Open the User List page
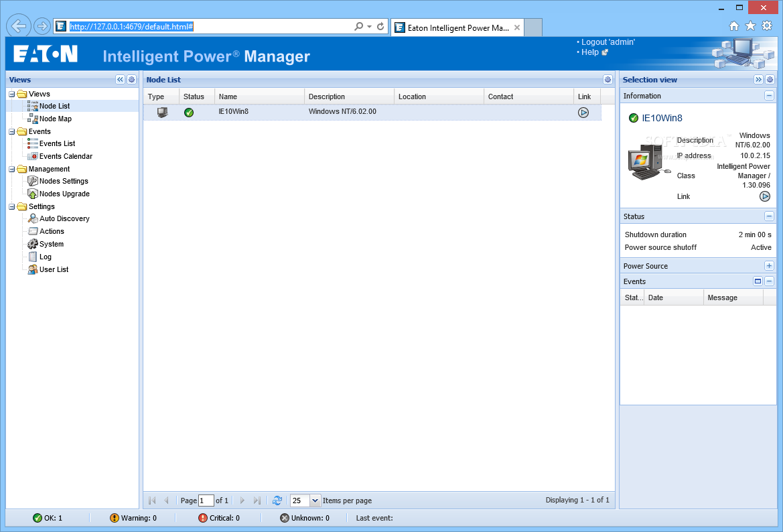 coord(54,270)
